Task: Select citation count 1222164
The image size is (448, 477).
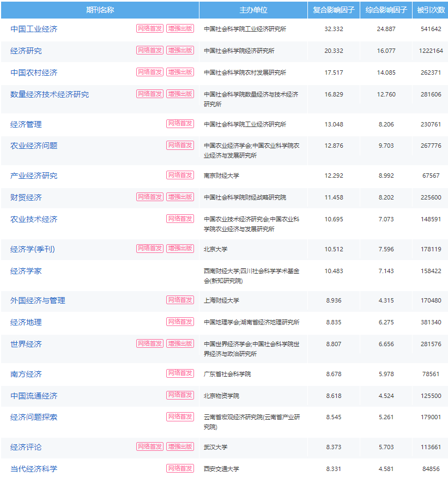Action: pos(431,51)
